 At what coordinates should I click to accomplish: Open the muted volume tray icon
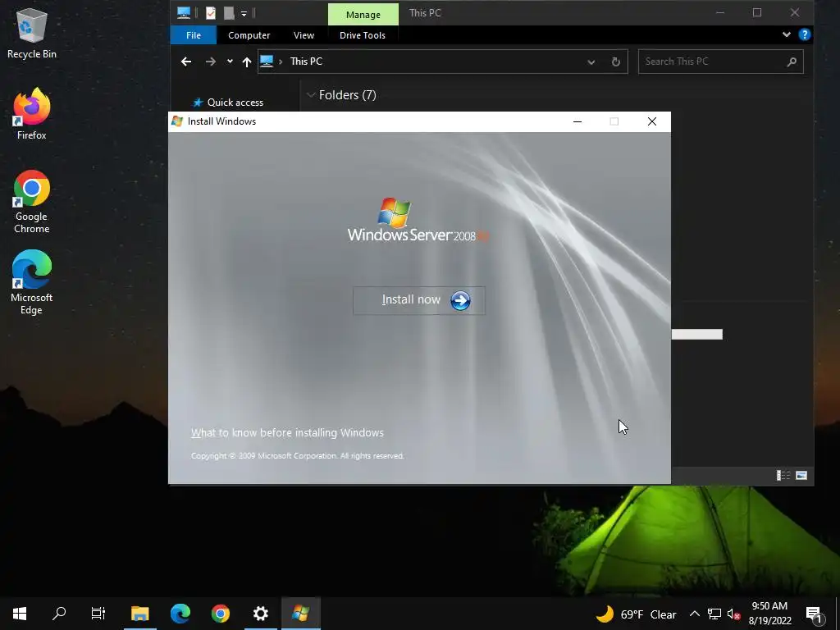point(733,614)
